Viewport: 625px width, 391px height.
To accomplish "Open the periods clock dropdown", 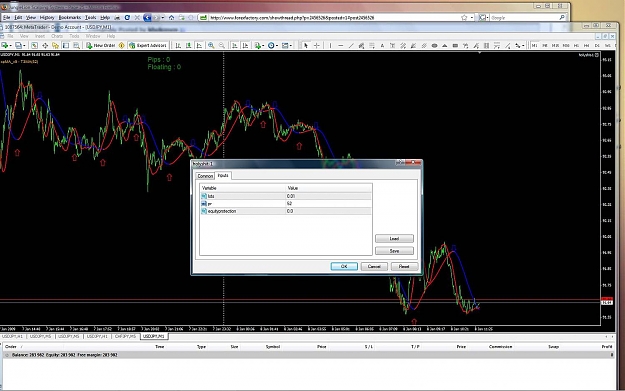I will coord(273,45).
